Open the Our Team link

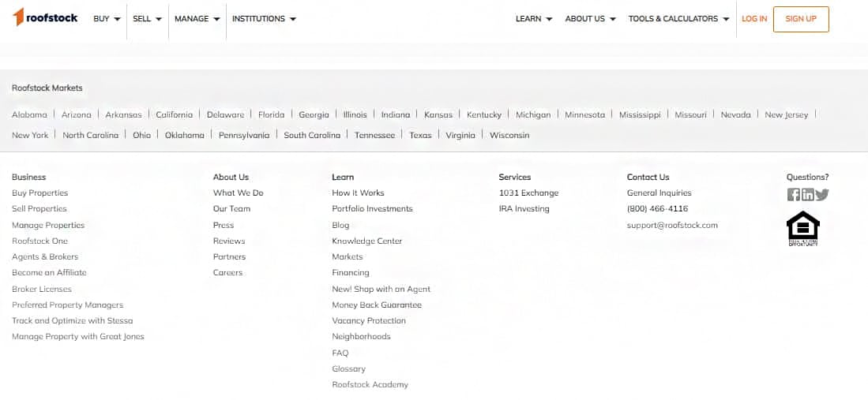point(231,208)
